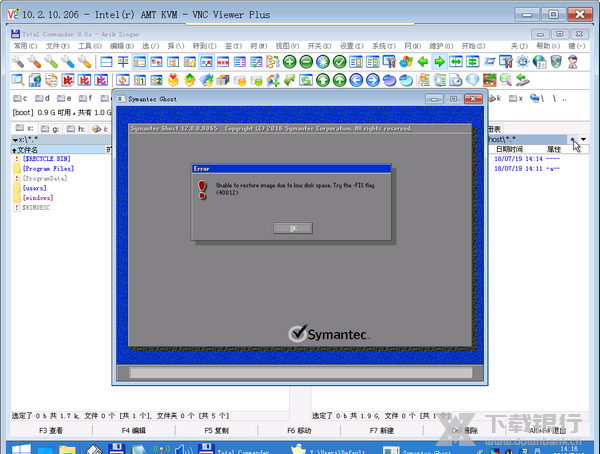Select the [users] folder
Screen dimensions: 600x454
34,188
